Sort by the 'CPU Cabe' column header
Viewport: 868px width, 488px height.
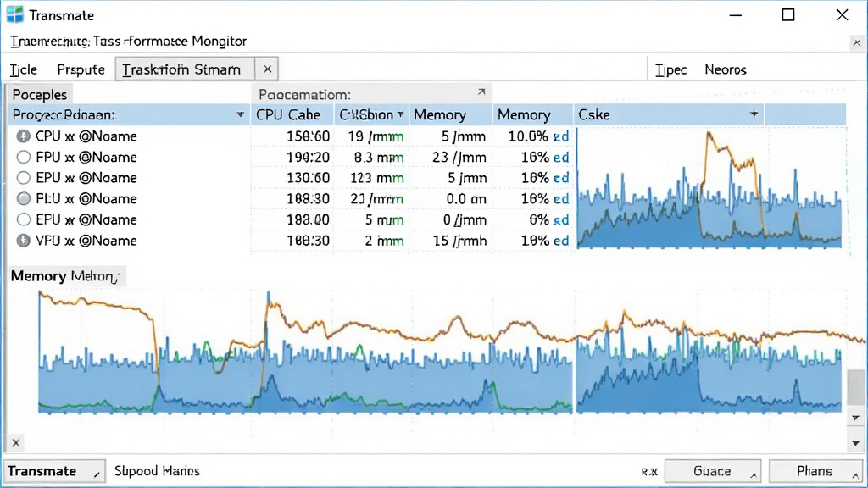point(288,114)
